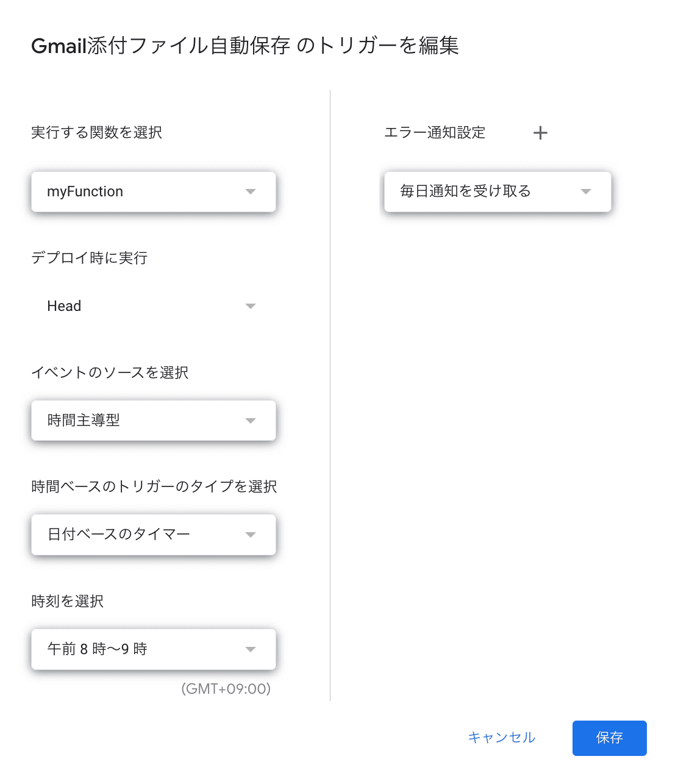Click the キャンセル cancel link
Image resolution: width=678 pixels, height=784 pixels.
click(501, 738)
